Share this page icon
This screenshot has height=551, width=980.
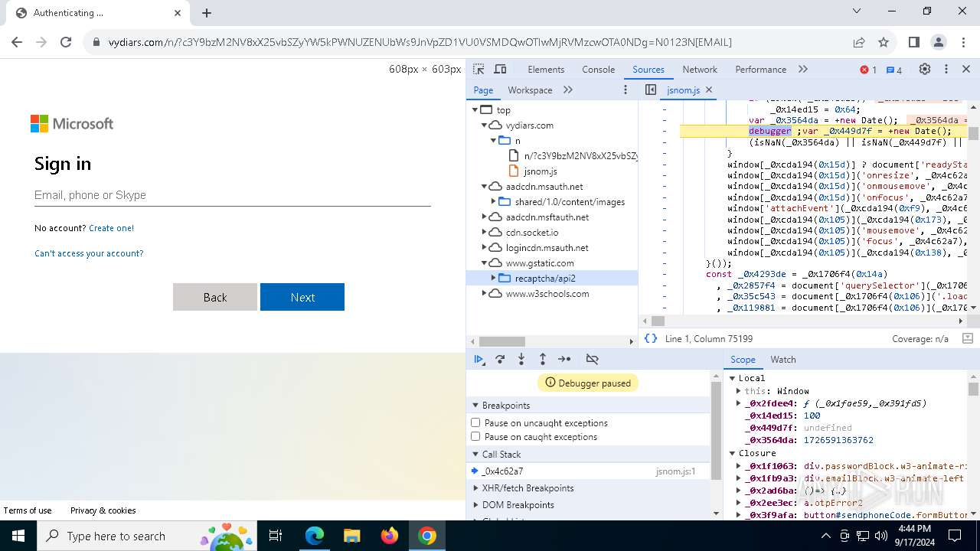(859, 42)
